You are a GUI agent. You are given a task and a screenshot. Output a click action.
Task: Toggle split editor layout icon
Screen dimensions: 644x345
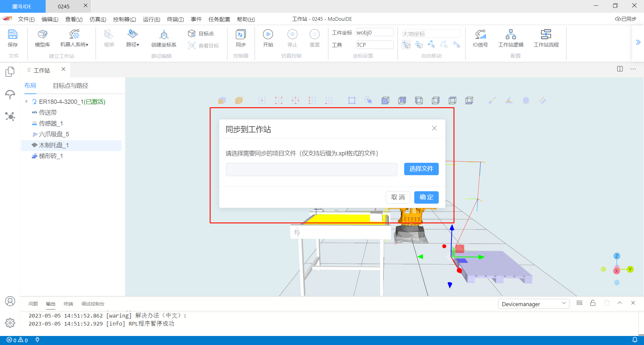620,69
